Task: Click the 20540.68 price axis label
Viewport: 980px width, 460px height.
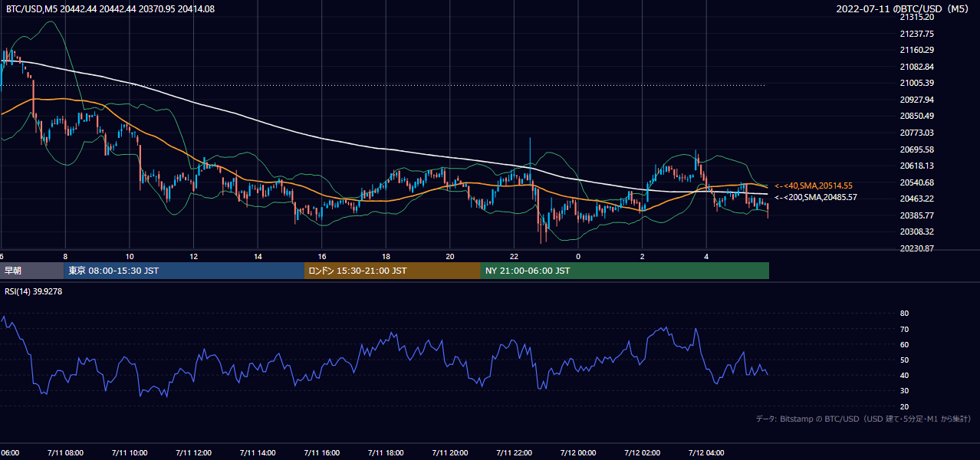Action: point(916,182)
